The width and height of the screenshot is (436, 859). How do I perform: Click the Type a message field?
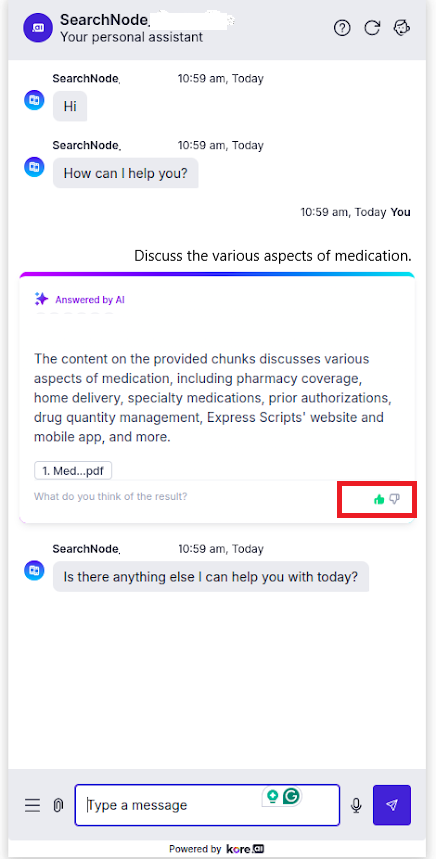point(207,805)
